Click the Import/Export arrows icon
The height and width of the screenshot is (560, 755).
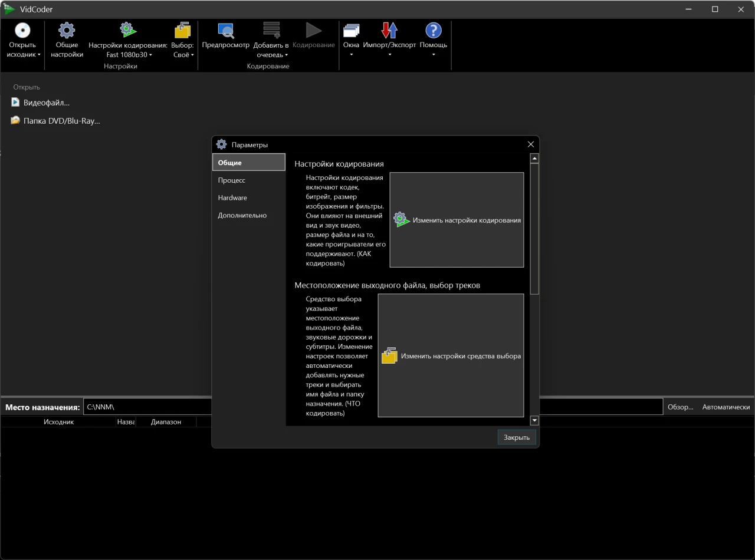pyautogui.click(x=389, y=31)
